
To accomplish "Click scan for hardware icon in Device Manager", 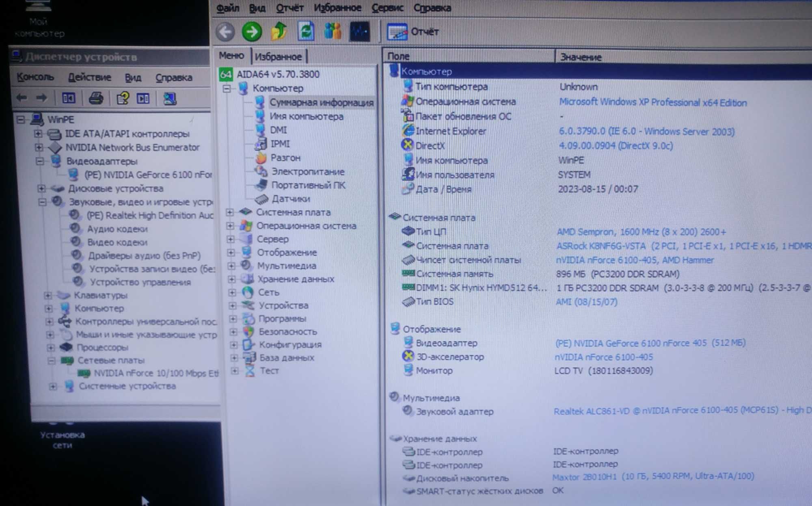I will 169,98.
